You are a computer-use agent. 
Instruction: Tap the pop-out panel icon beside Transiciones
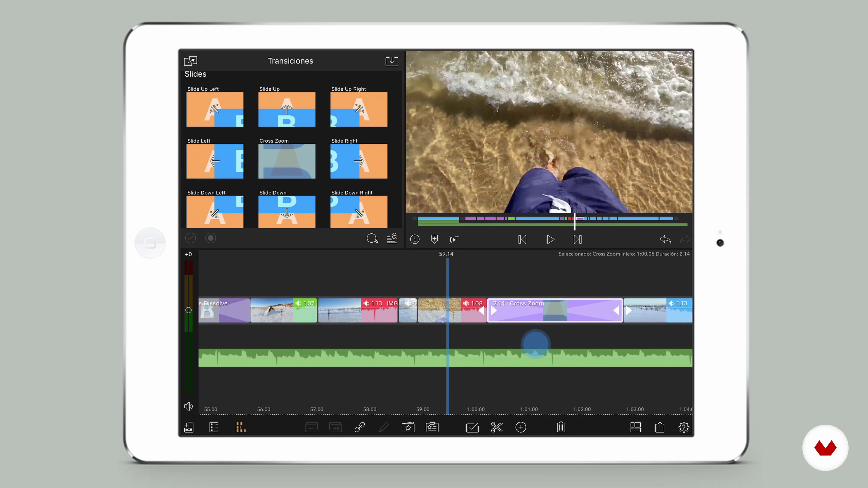click(190, 61)
